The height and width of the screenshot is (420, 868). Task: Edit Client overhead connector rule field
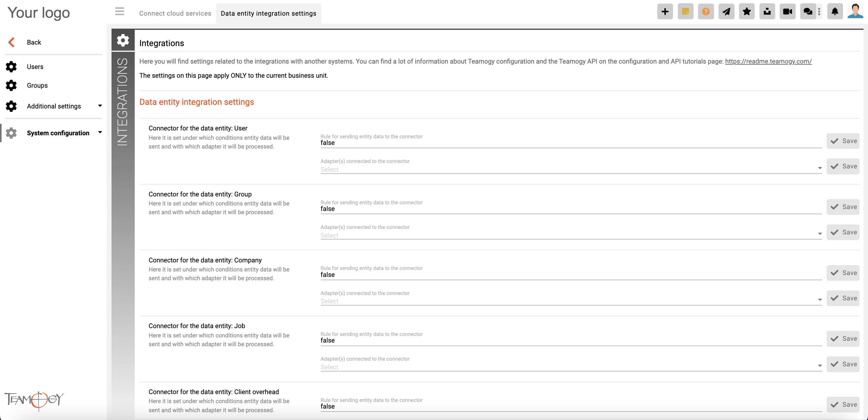(571, 406)
